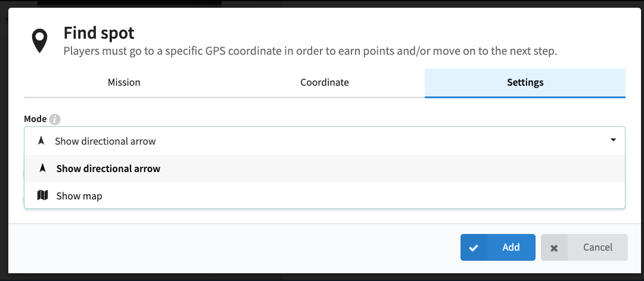Choose the highlighted "Show directional arrow" list option
This screenshot has width=644, height=281.
point(108,168)
